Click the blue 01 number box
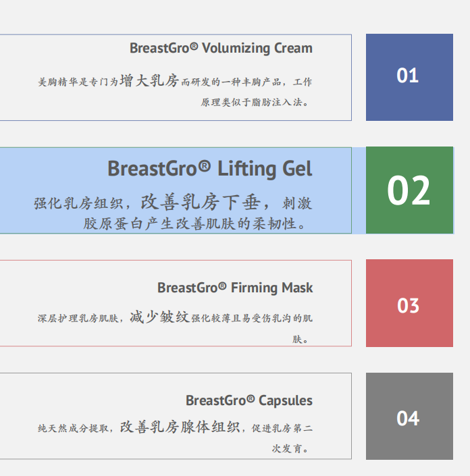Screen dimensions: 470x476 coord(409,77)
